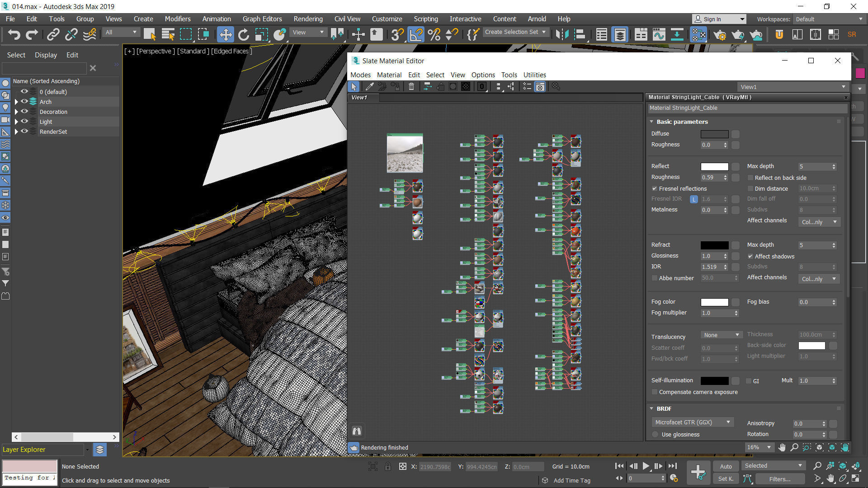Click the binoculars search icon in View1
The height and width of the screenshot is (488, 868).
click(x=357, y=431)
